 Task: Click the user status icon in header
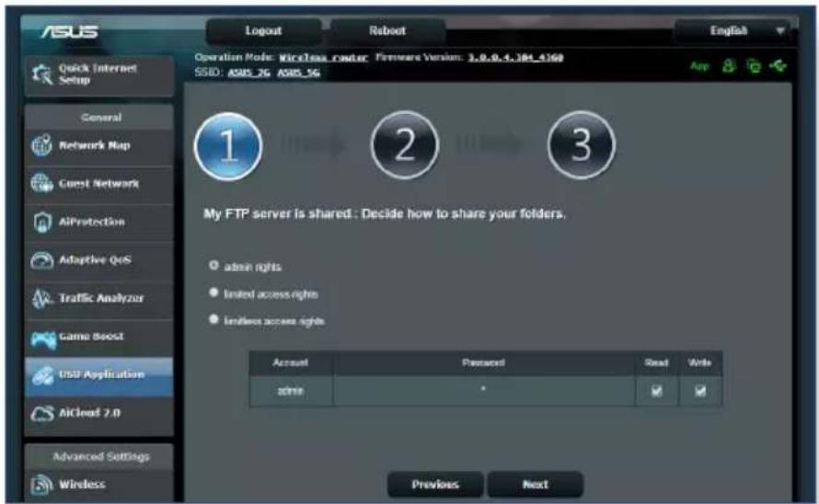[x=728, y=66]
